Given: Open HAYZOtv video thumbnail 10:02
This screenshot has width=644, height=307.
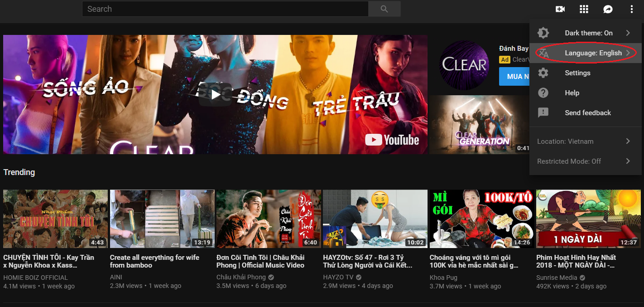Looking at the screenshot, I should tap(375, 219).
